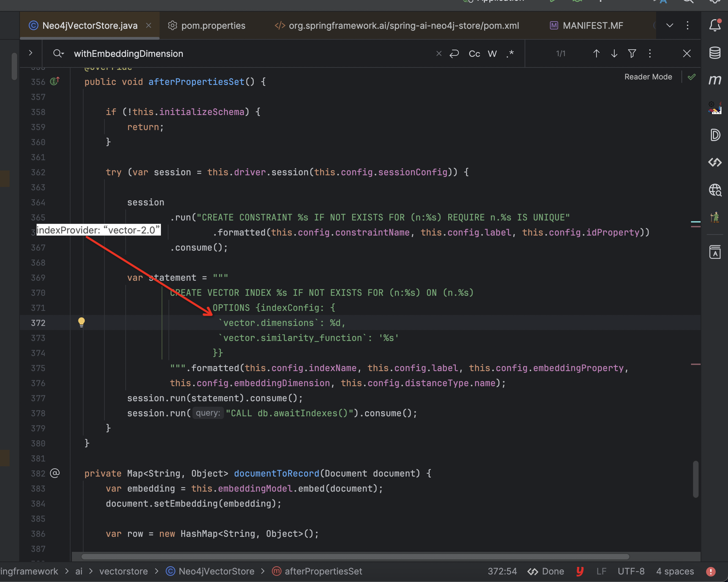Open the translation book tool window
The image size is (728, 582).
coord(715,252)
